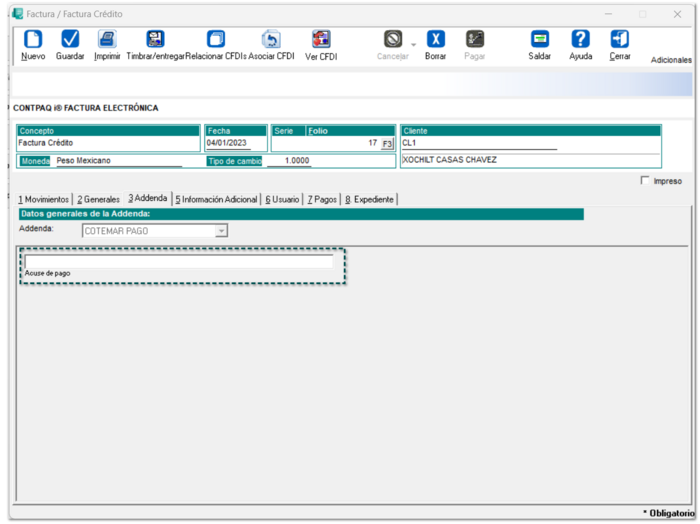Open the 5 Información Adicional tab
700x524 pixels.
[216, 199]
